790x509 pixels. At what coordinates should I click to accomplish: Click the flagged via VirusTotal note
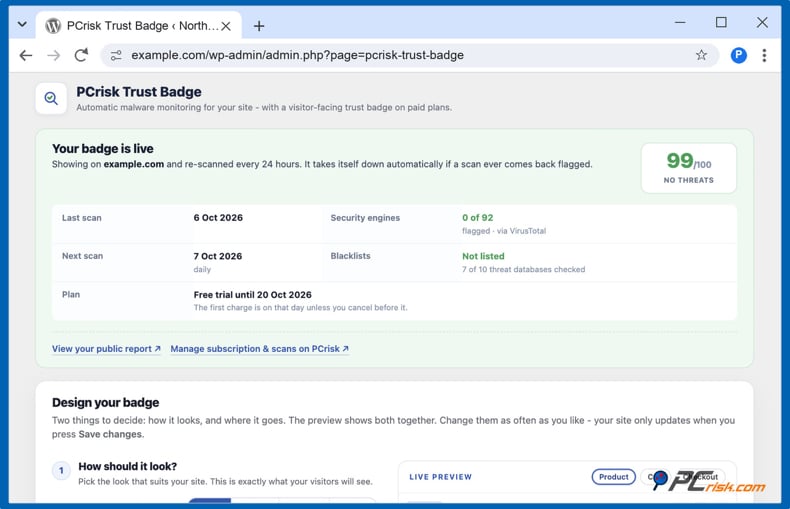pos(504,231)
